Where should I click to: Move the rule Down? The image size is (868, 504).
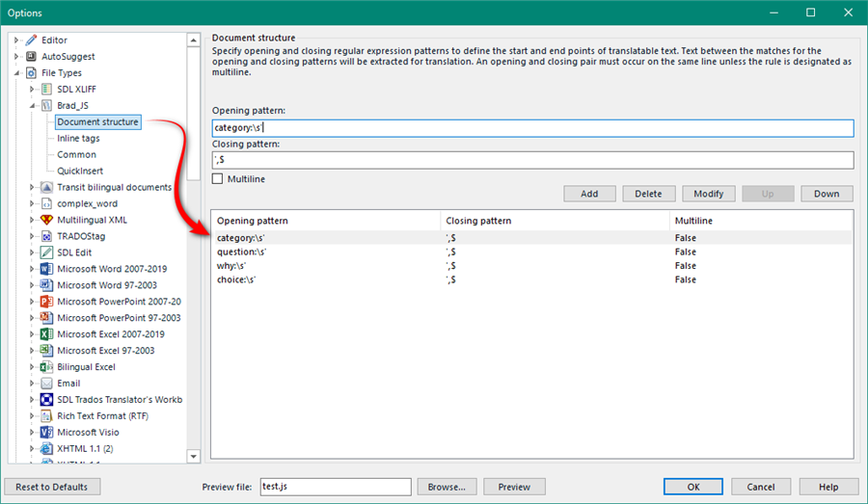pos(827,194)
